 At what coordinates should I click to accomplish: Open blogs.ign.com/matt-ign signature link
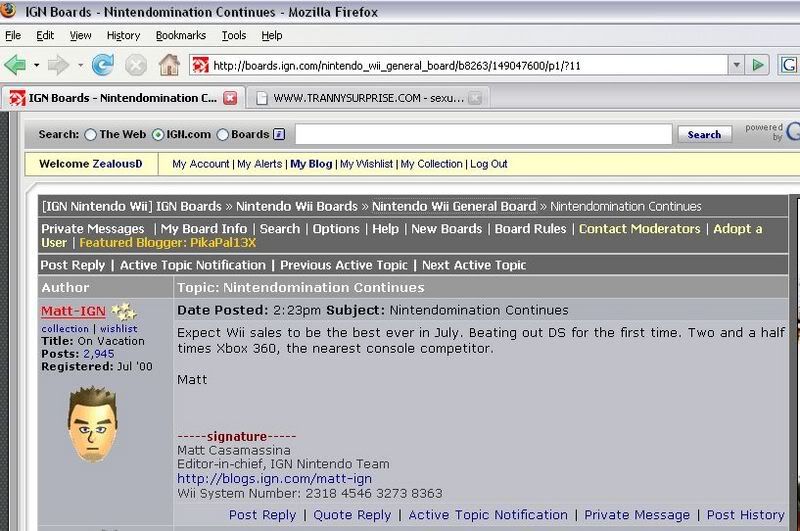(x=274, y=479)
